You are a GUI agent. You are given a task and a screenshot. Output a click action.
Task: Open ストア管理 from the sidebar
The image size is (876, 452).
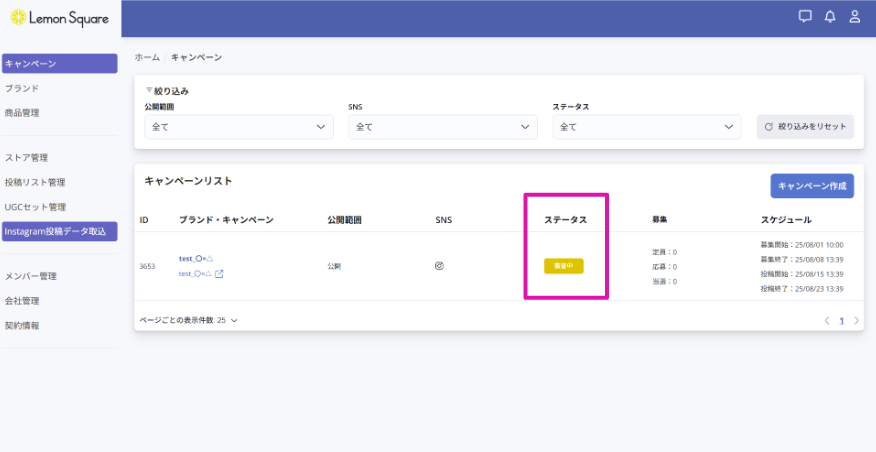point(27,157)
